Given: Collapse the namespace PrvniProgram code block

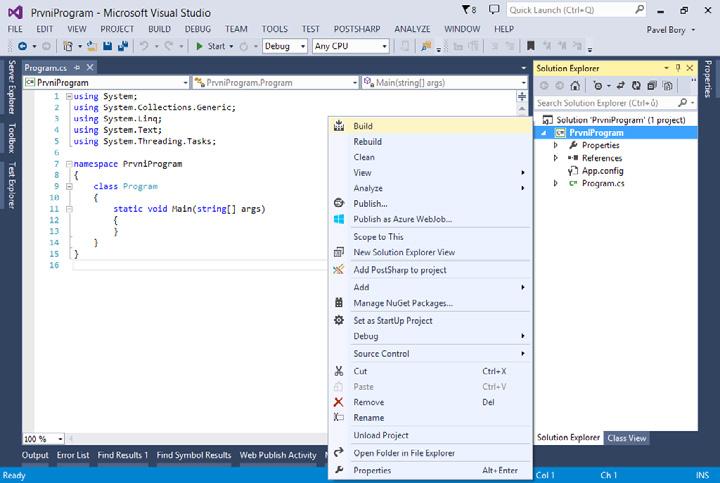Looking at the screenshot, I should [x=68, y=164].
